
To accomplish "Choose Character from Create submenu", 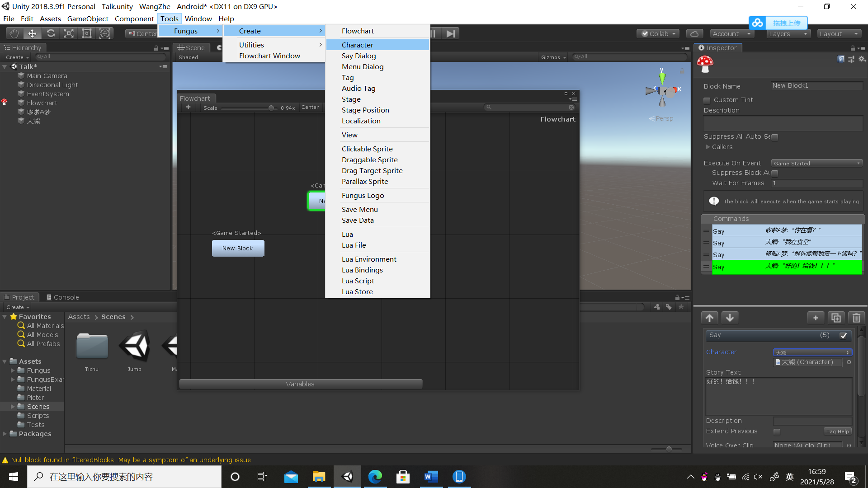I will pos(357,45).
